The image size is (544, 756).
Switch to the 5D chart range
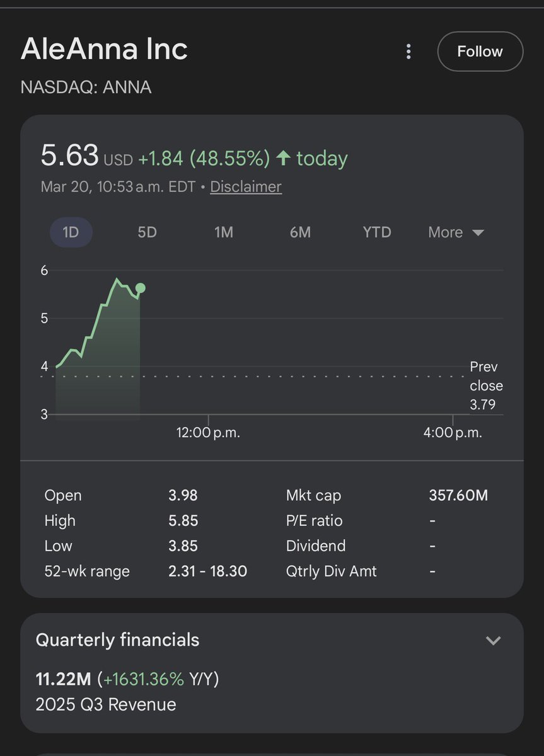pos(147,232)
